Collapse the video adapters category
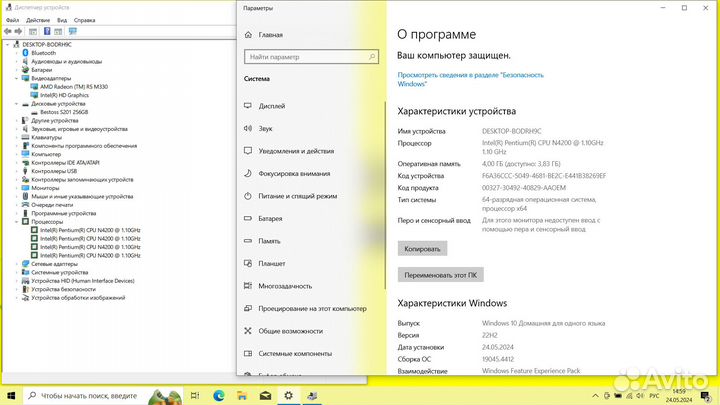 tap(17, 79)
